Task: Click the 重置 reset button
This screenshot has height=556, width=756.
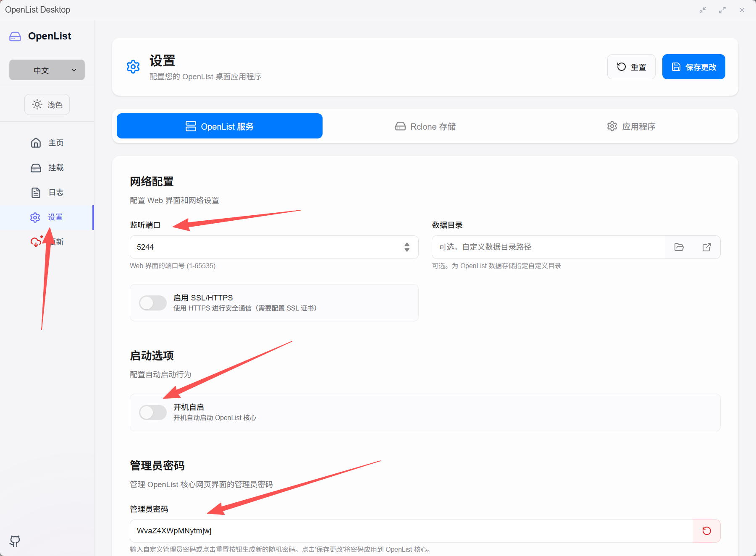Action: pos(631,67)
